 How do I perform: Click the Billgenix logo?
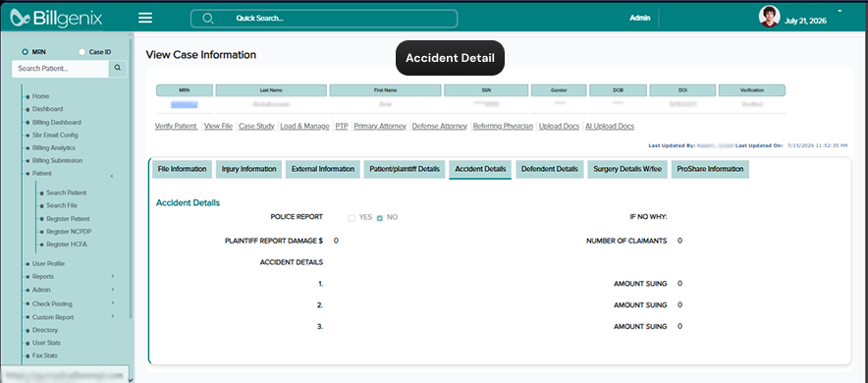(x=57, y=19)
